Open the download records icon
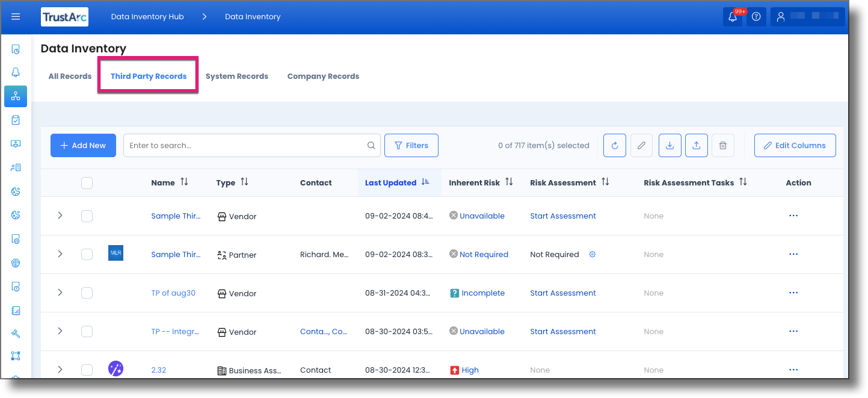The image size is (868, 398). point(669,145)
